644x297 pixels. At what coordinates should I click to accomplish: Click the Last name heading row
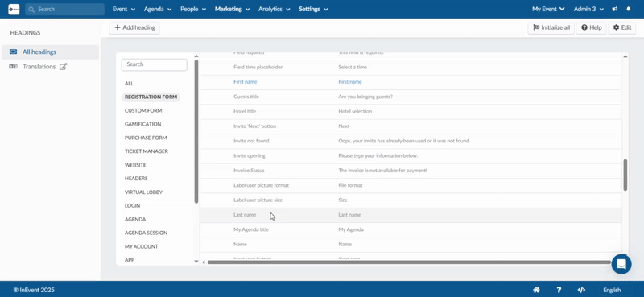pos(411,215)
